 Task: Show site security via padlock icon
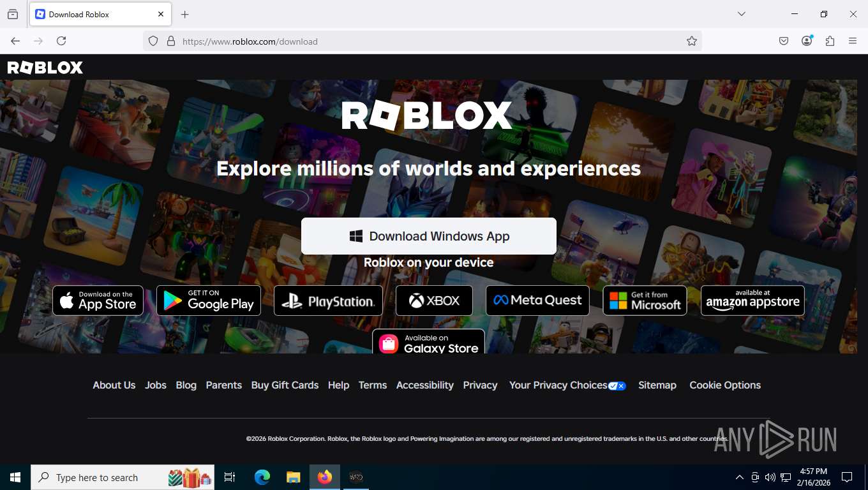[x=170, y=41]
